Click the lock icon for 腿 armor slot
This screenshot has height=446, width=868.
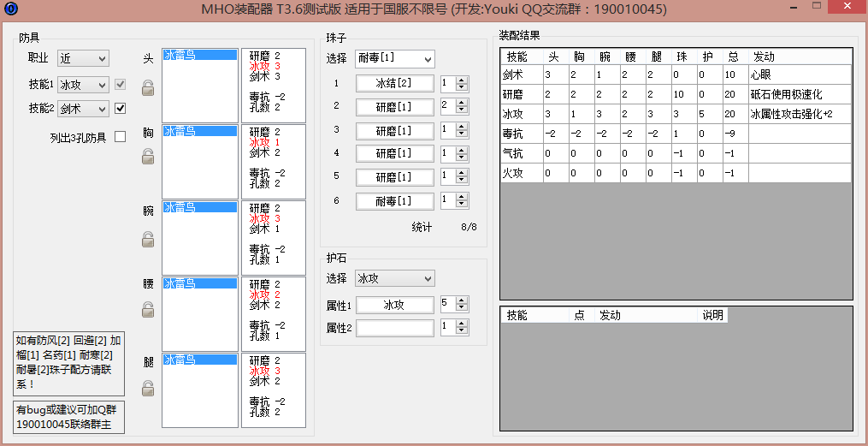[148, 389]
